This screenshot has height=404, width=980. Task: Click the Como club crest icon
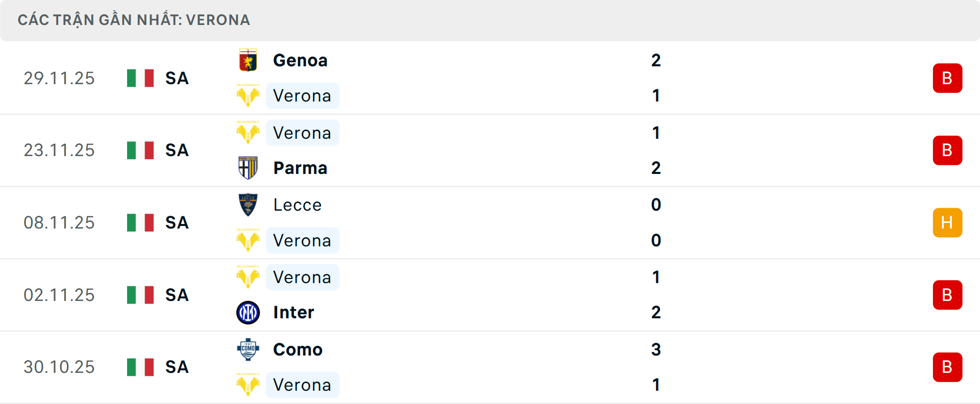[248, 349]
